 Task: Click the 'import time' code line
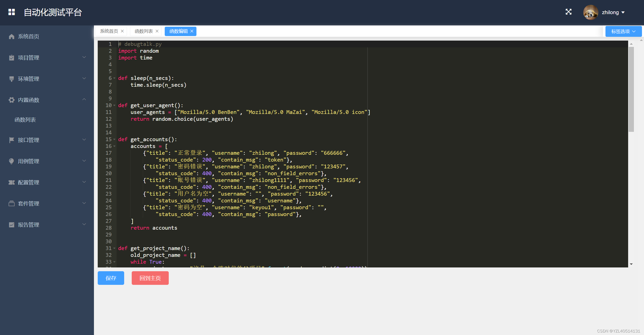[x=135, y=58]
